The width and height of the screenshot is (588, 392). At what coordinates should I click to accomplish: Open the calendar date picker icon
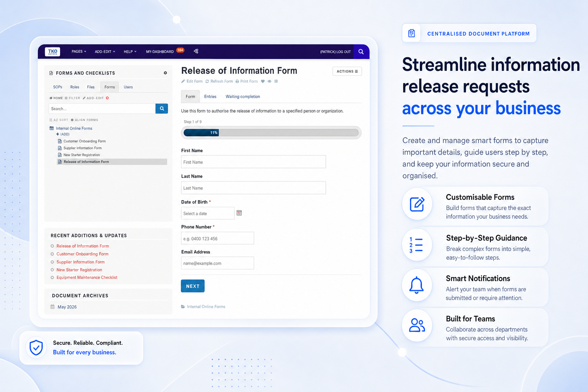pyautogui.click(x=239, y=213)
